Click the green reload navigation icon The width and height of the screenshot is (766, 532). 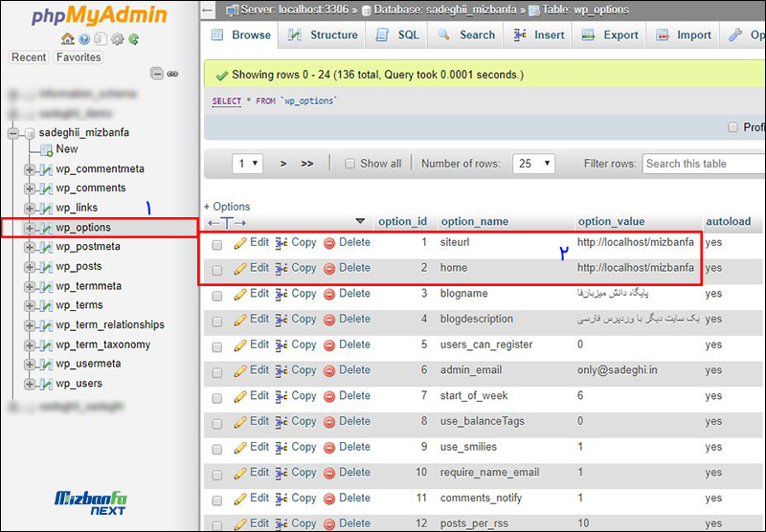(133, 39)
